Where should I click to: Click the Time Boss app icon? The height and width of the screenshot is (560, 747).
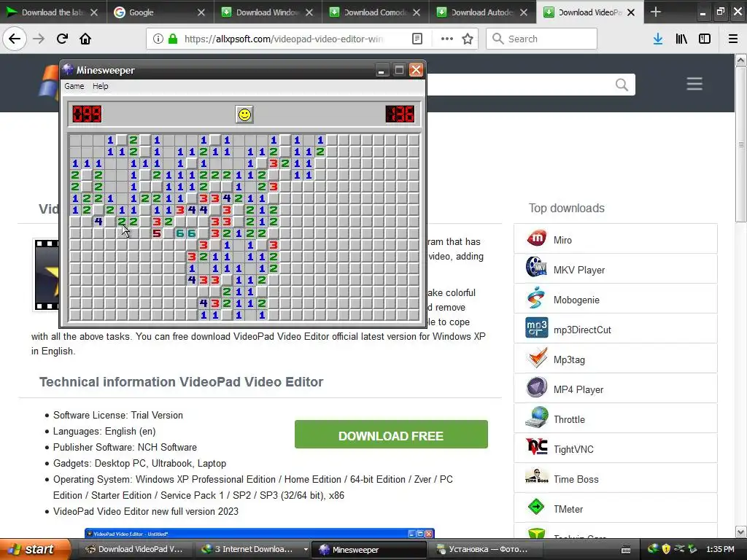(x=536, y=476)
